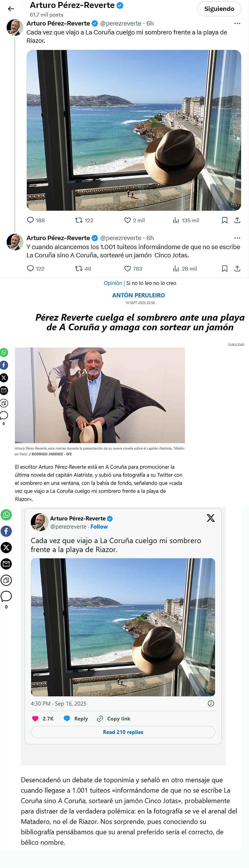Open author ANTÓN PERULEIRO's page
Image resolution: width=249 pixels, height=868 pixels.
point(139,295)
